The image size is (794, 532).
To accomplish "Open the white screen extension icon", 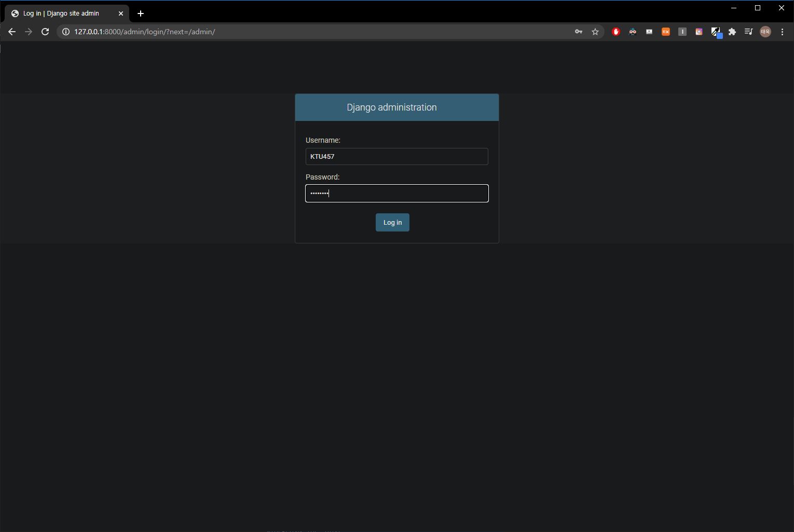I will coord(649,32).
